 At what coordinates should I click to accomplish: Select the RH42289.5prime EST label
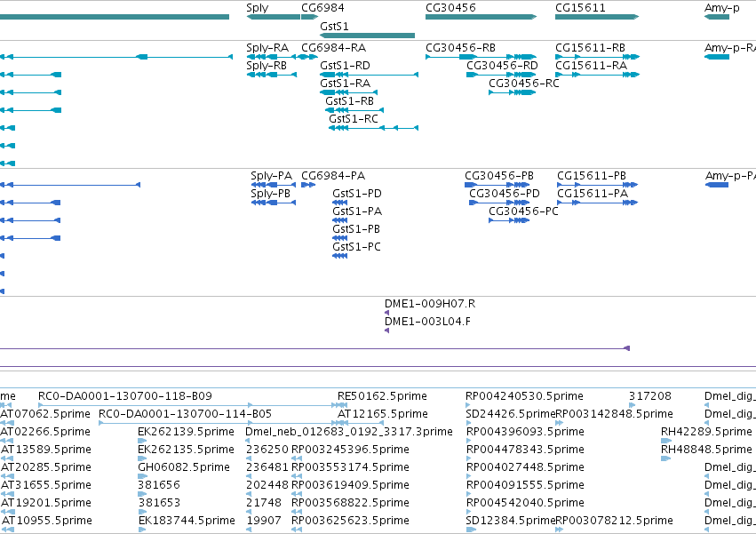(706, 431)
